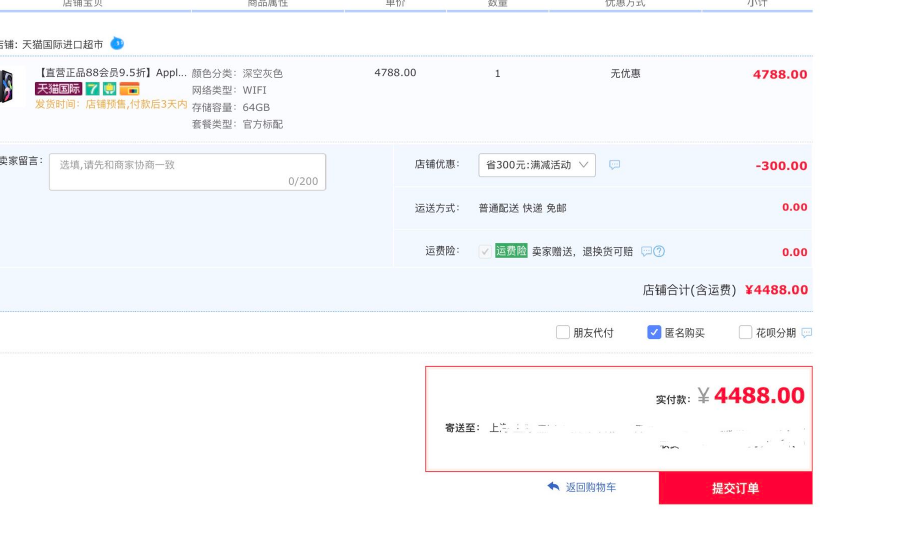
Task: Click the seller message input field
Action: [187, 172]
